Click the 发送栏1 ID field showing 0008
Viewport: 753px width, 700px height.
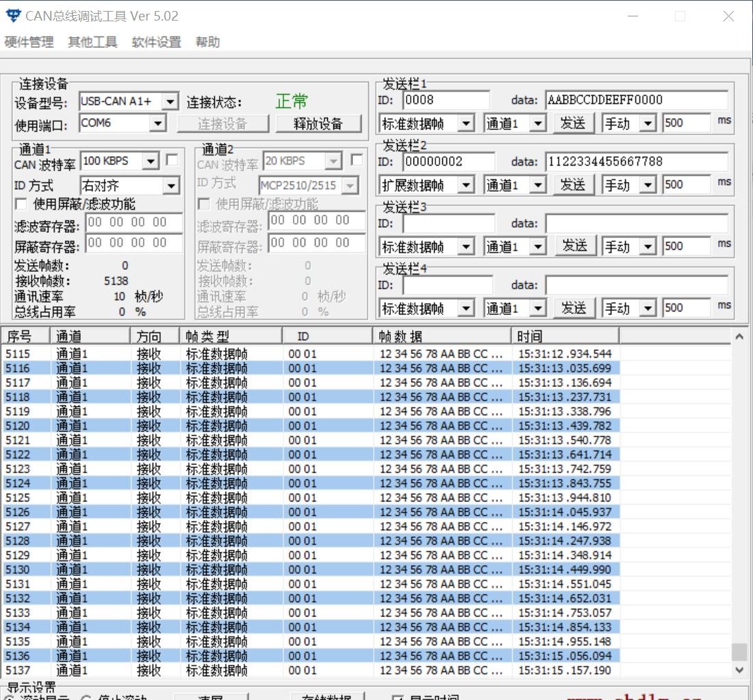[x=446, y=101]
